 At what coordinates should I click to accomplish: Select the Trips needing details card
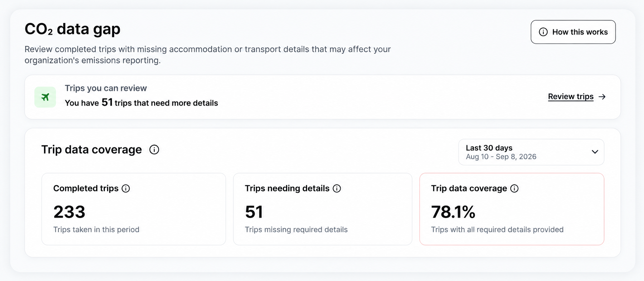coord(323,209)
